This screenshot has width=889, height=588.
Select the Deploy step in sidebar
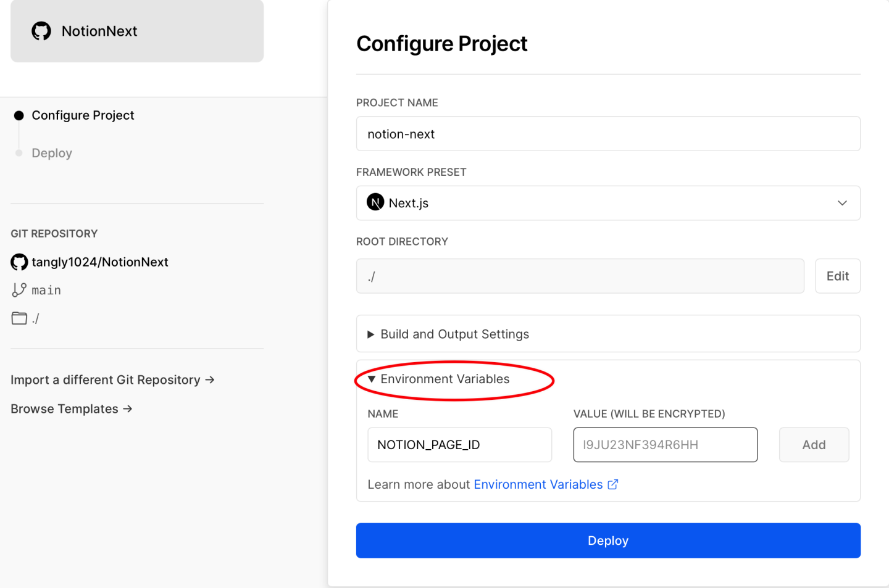click(x=52, y=153)
